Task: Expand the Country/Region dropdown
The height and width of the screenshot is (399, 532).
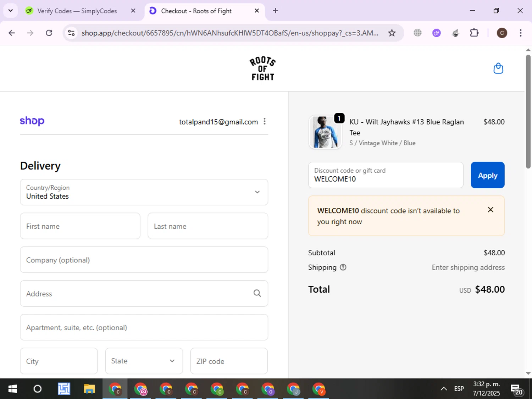Action: pyautogui.click(x=144, y=192)
